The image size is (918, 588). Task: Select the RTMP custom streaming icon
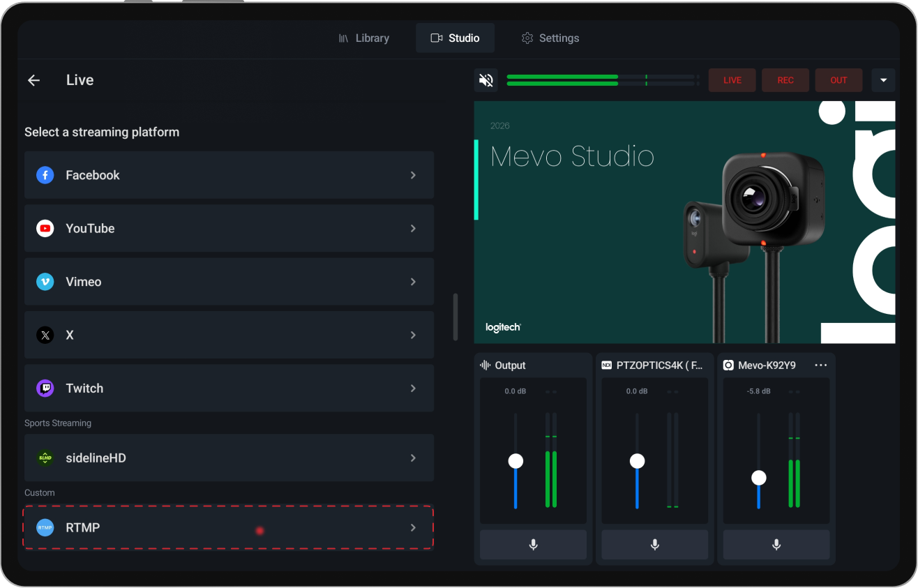tap(45, 527)
